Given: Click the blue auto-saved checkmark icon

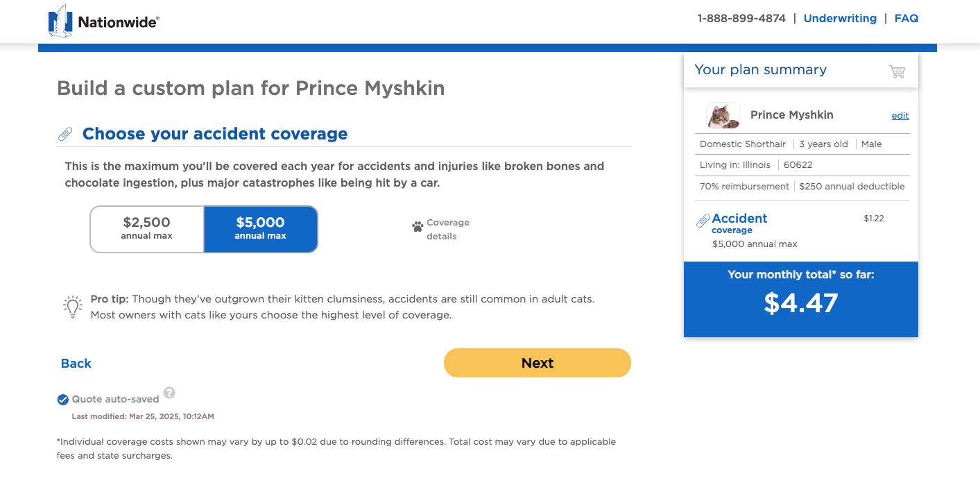Looking at the screenshot, I should click(x=63, y=399).
